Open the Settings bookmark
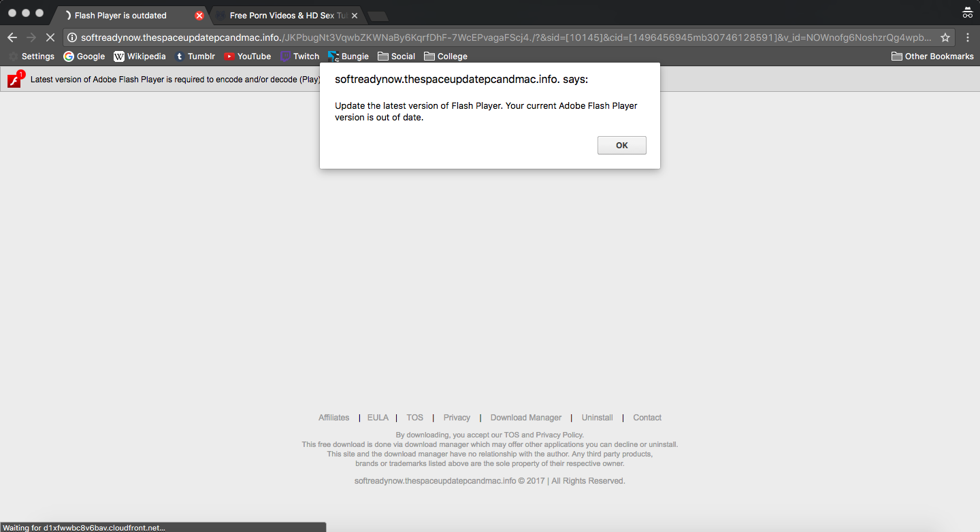 tap(31, 56)
